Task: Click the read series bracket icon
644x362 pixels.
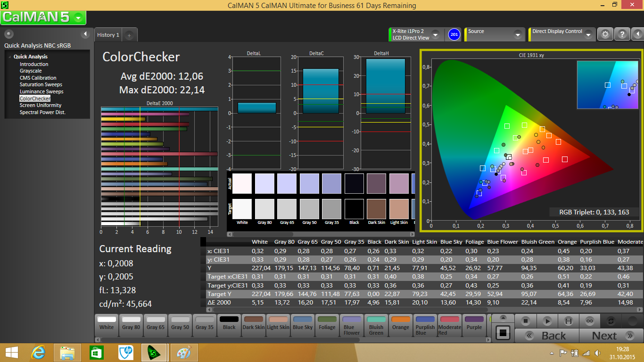Action: click(568, 321)
